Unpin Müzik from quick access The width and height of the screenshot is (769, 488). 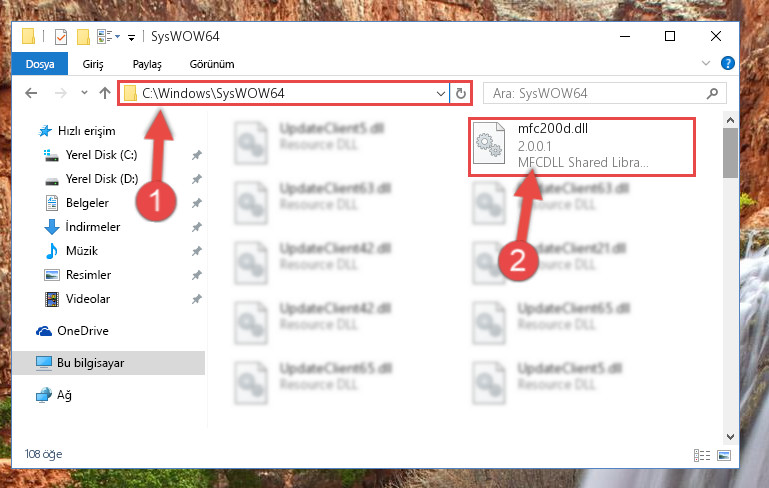pos(196,251)
